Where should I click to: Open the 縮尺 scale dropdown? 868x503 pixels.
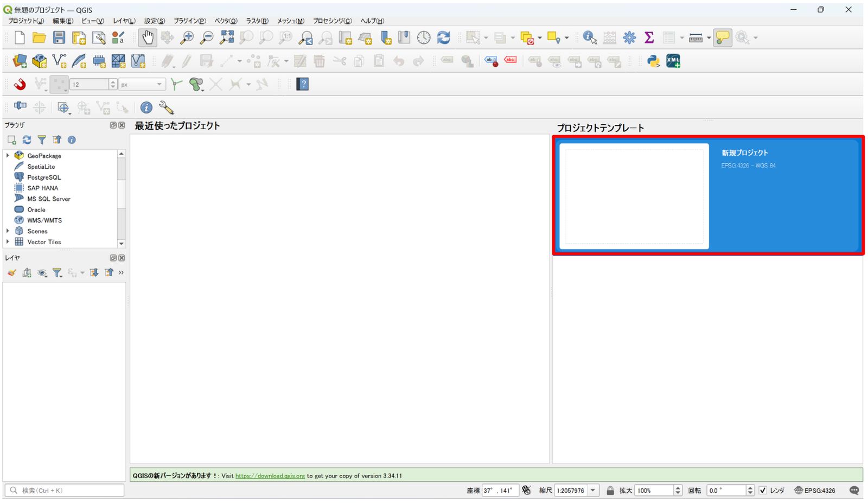(x=593, y=491)
